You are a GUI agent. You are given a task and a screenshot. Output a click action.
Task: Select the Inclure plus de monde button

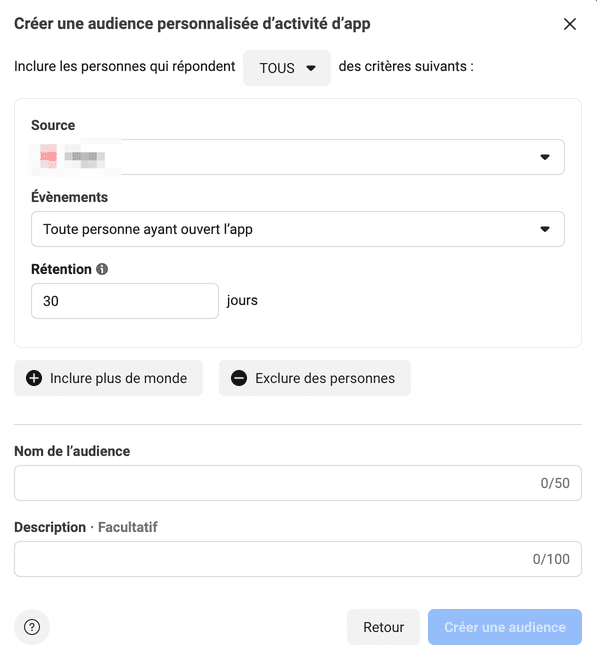(108, 378)
